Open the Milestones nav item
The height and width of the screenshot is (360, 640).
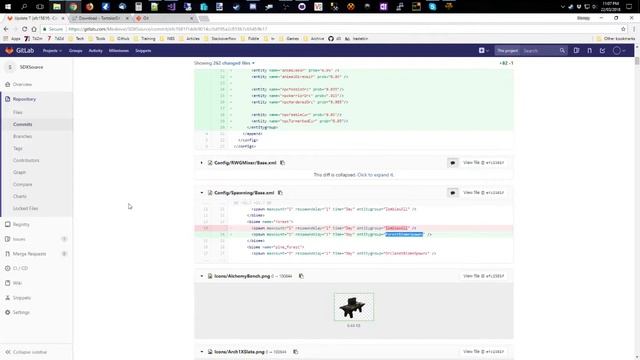coord(119,51)
